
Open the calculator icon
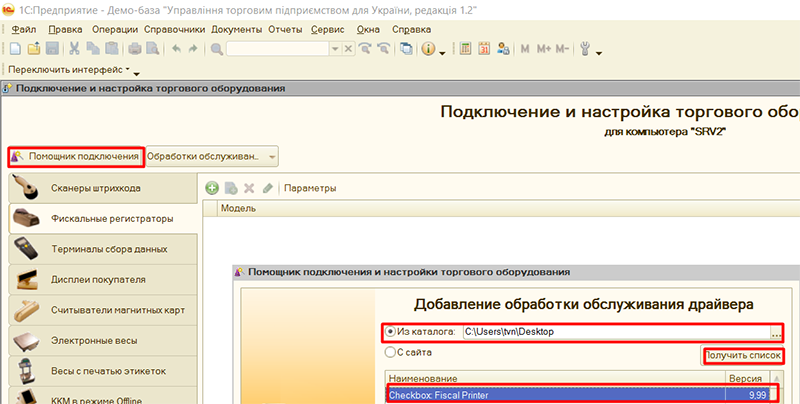pyautogui.click(x=465, y=49)
